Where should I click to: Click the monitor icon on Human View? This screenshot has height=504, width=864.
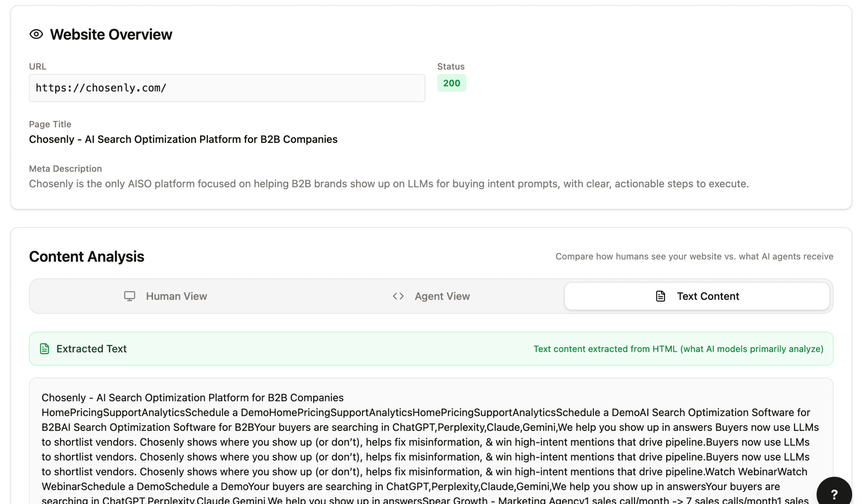point(130,296)
